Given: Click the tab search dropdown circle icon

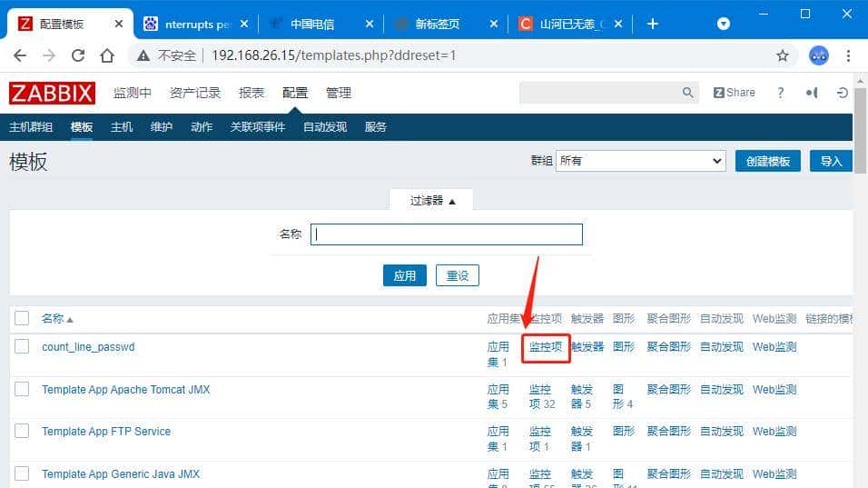Looking at the screenshot, I should pyautogui.click(x=724, y=24).
